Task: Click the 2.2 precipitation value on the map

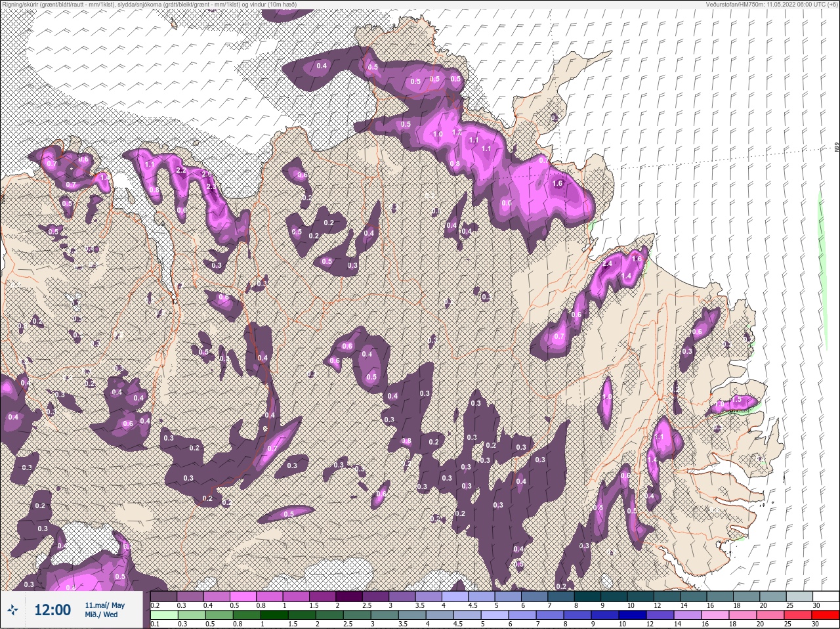Action: 182,170
